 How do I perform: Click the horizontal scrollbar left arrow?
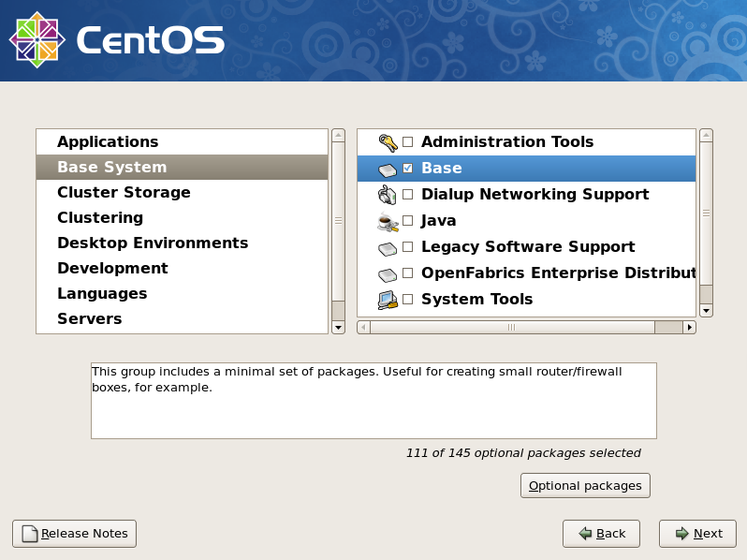[x=363, y=328]
